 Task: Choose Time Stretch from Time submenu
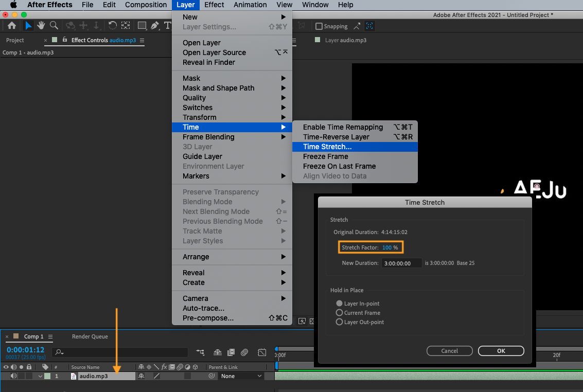click(x=327, y=147)
